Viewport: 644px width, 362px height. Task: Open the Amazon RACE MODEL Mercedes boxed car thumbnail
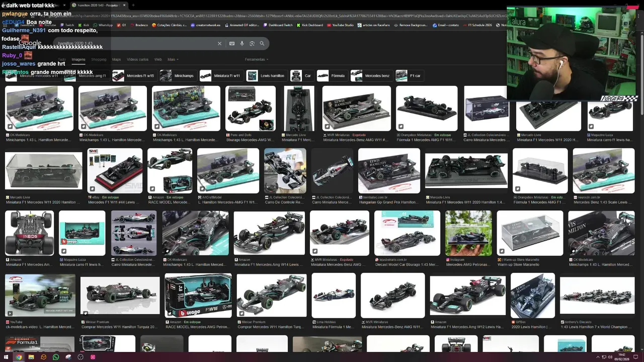(x=170, y=171)
